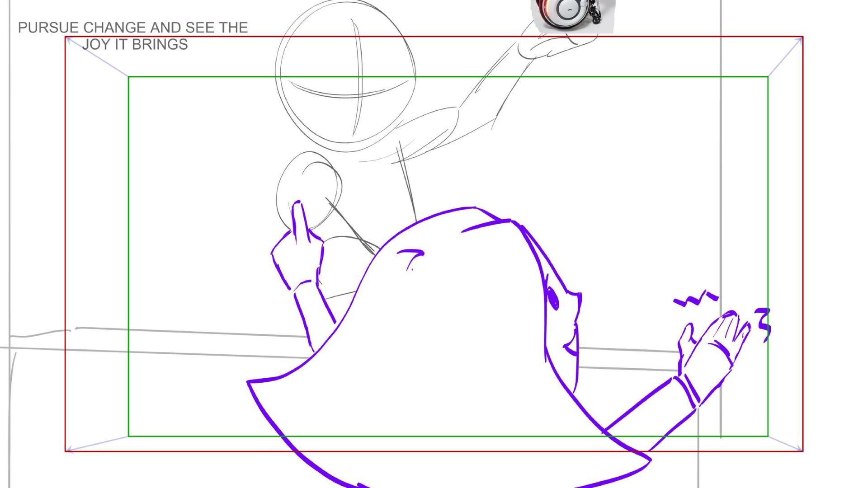Click the "PURSUE CHANGE AND SEE THE" caption line

pyautogui.click(x=133, y=28)
